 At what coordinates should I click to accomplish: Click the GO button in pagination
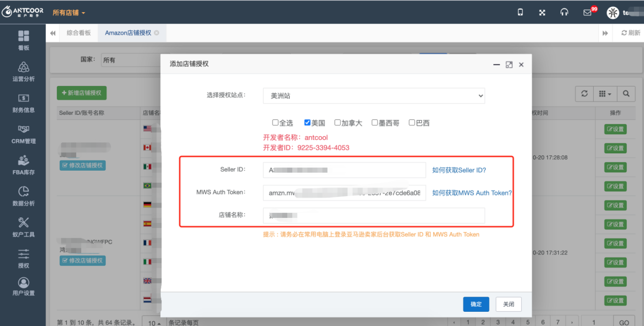tap(624, 322)
